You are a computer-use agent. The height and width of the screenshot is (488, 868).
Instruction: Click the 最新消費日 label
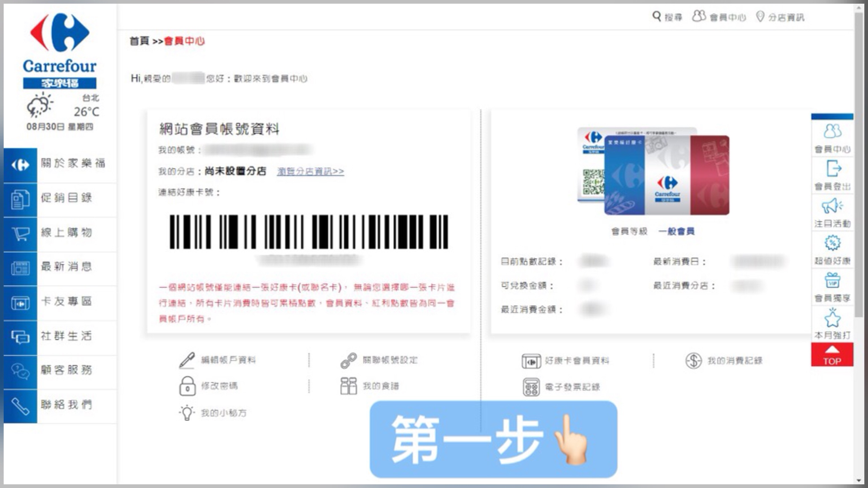click(680, 262)
